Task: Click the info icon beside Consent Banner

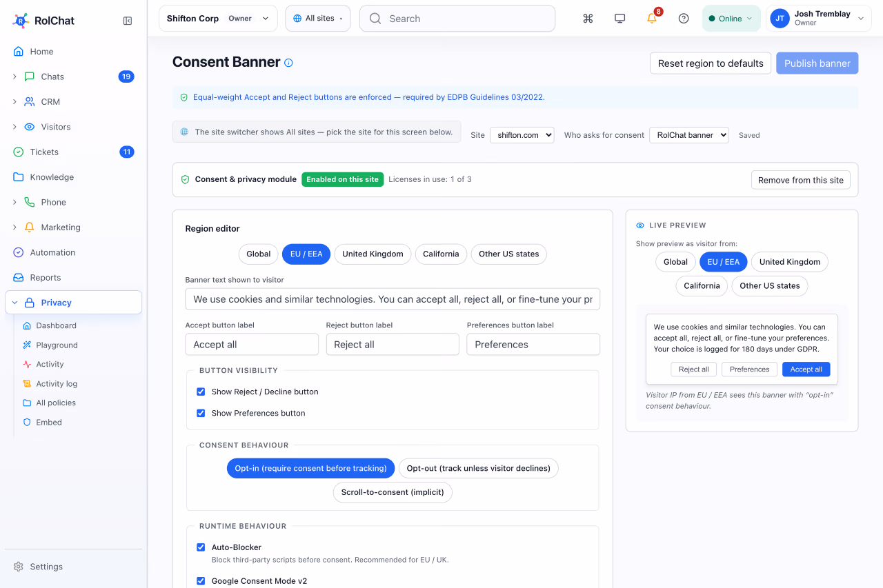Action: (x=288, y=63)
